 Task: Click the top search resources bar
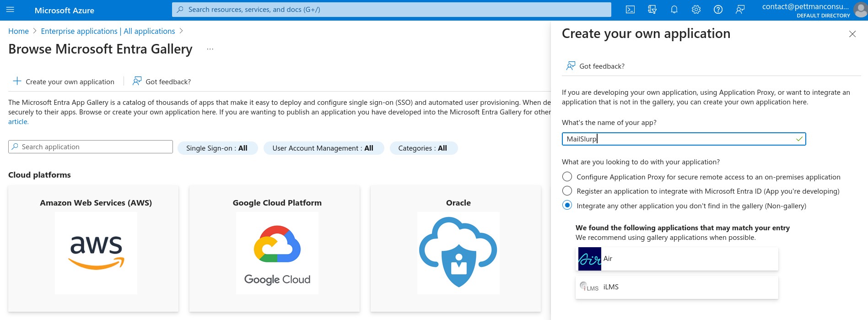392,10
